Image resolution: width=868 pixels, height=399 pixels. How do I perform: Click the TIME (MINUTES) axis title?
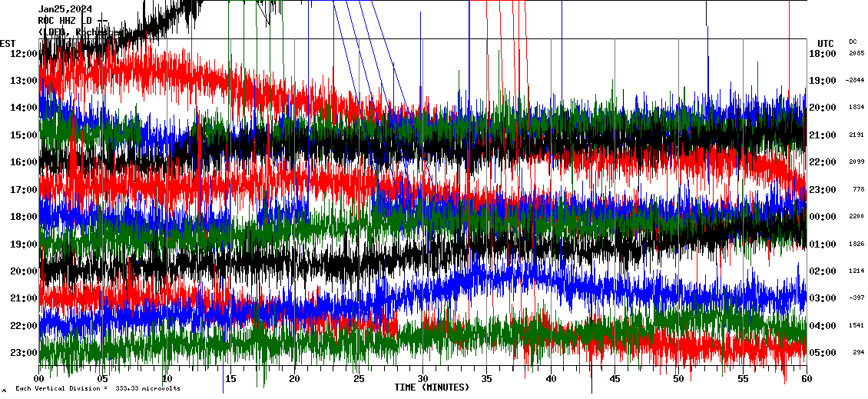432,387
